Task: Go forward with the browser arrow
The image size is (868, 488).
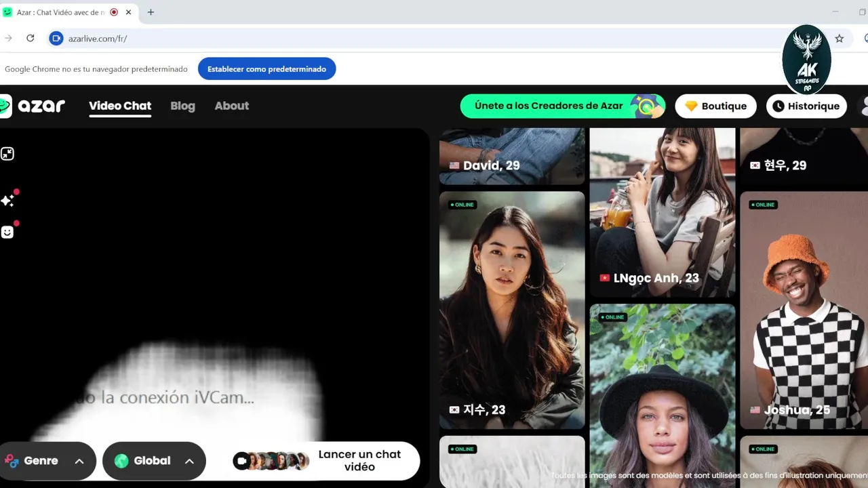Action: 8,39
